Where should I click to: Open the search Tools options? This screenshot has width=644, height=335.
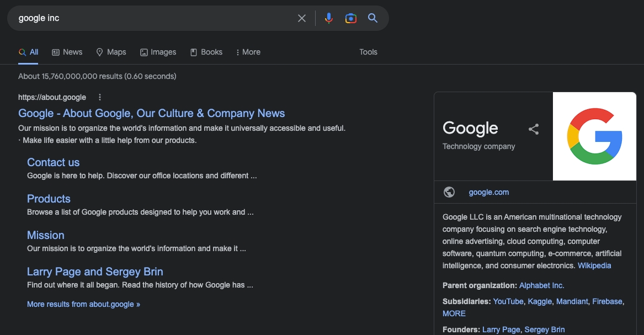point(368,52)
